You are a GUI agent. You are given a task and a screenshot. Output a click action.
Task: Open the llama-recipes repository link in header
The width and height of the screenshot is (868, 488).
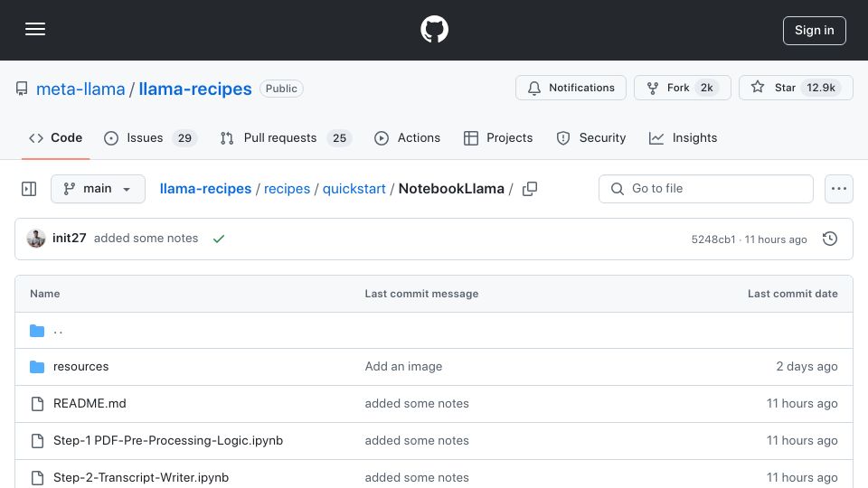coord(195,89)
